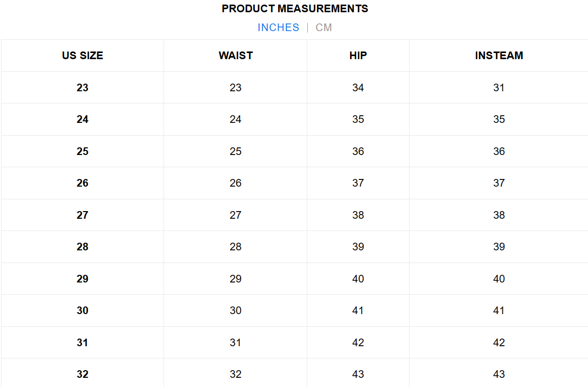Select US size 28 row label

tap(83, 247)
